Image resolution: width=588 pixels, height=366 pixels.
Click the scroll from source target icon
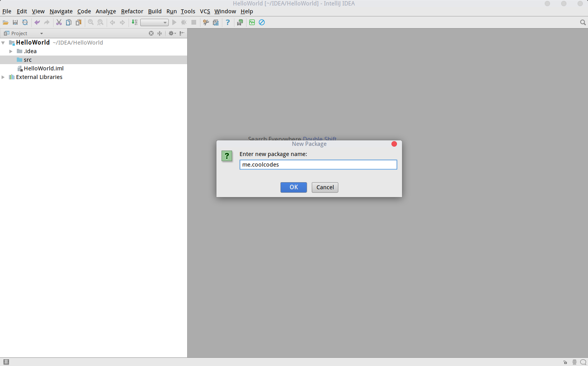click(x=151, y=34)
